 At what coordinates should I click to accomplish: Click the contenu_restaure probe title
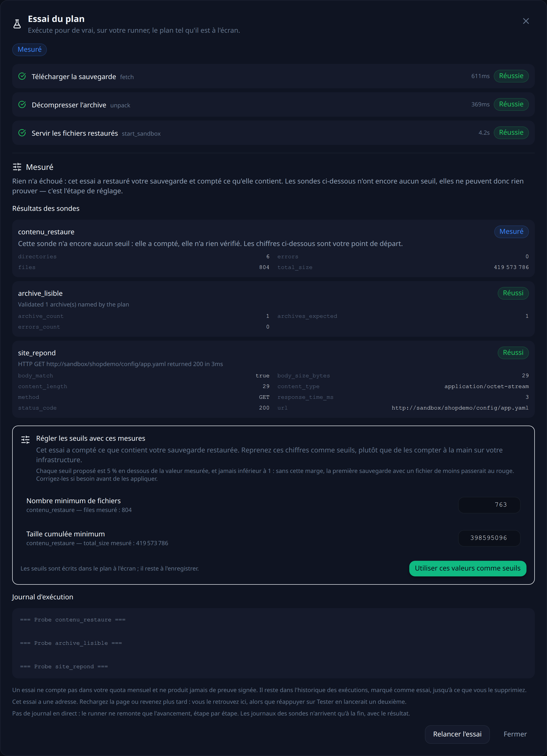click(x=46, y=232)
